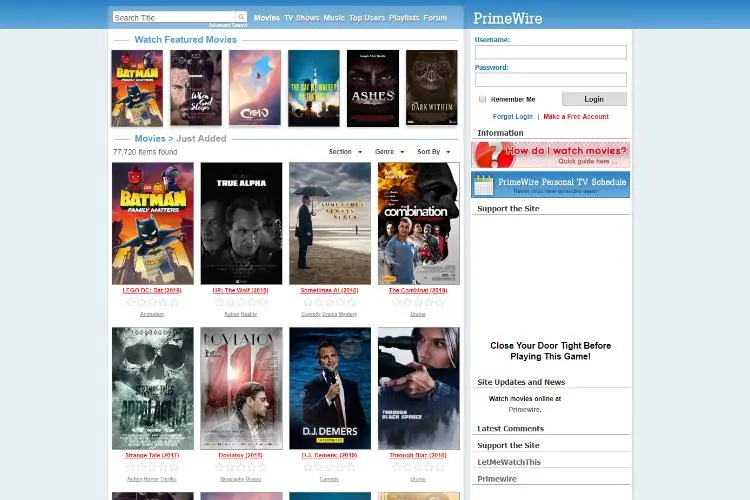Toggle the Remember Me checkbox
Image resolution: width=750 pixels, height=500 pixels.
(x=482, y=99)
